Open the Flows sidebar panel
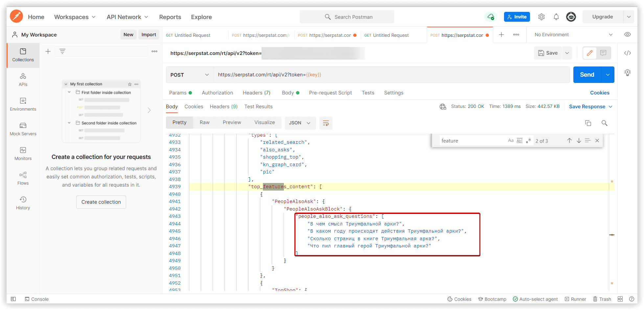This screenshot has width=644, height=310. coord(23,178)
